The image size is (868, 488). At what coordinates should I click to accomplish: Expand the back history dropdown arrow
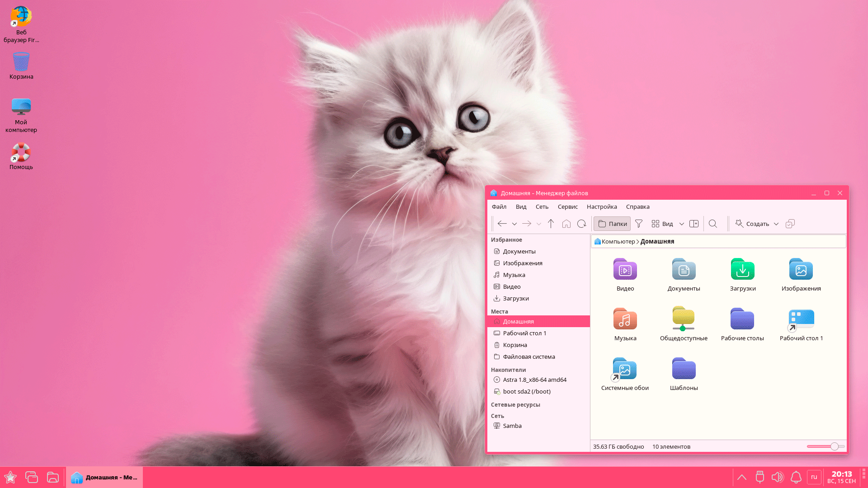[x=514, y=224]
